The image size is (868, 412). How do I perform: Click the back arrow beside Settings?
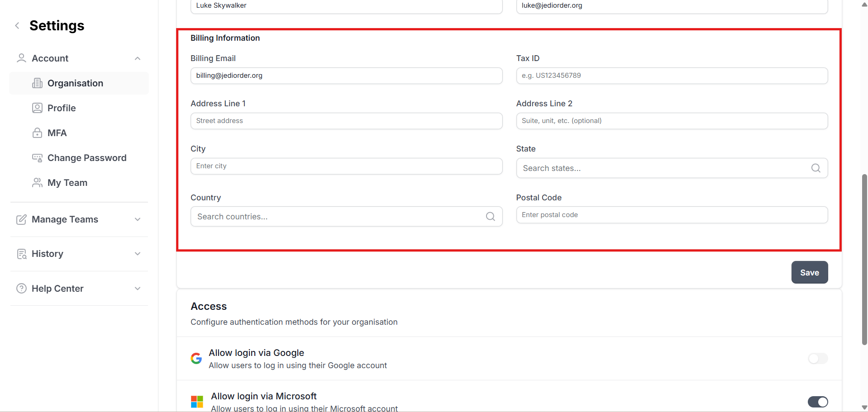(17, 26)
